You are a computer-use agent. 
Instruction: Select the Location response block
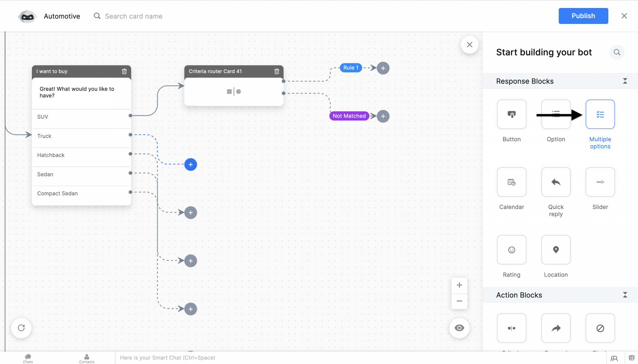pyautogui.click(x=555, y=250)
